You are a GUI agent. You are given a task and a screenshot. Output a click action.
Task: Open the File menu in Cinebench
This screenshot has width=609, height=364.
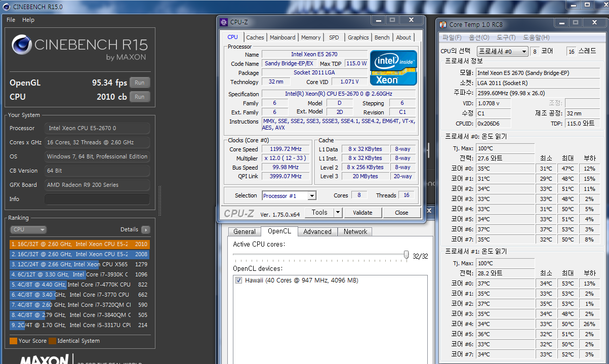tap(11, 20)
